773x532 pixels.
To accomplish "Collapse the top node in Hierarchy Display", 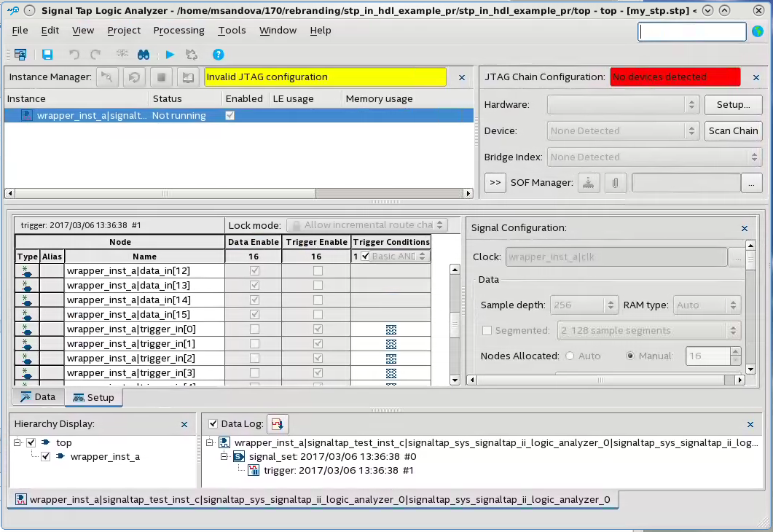I will point(17,442).
